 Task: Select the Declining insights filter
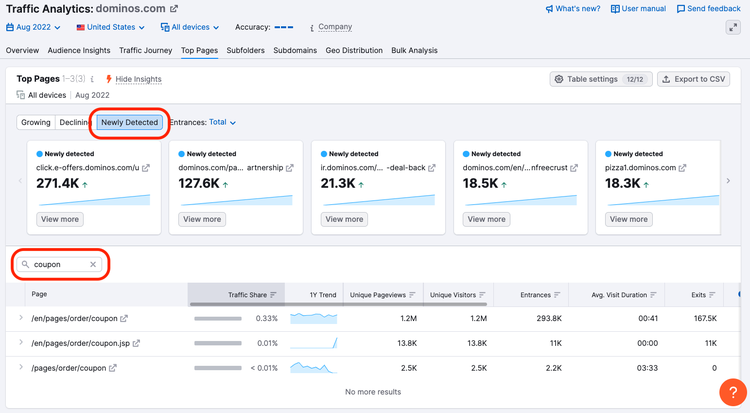75,123
